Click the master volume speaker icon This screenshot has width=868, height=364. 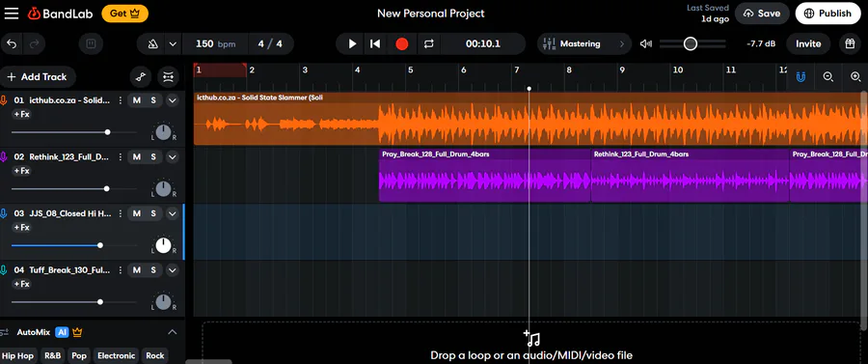click(x=645, y=43)
